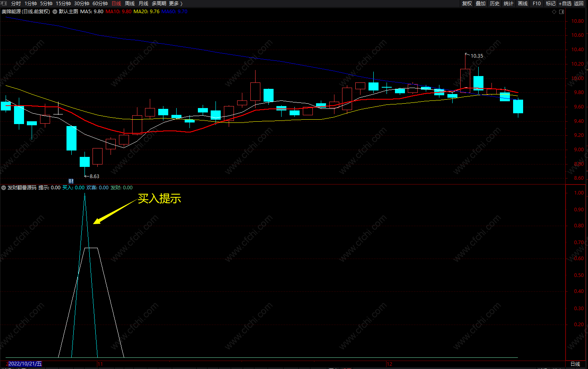Click the 1.00 indicator axis label

[579, 193]
